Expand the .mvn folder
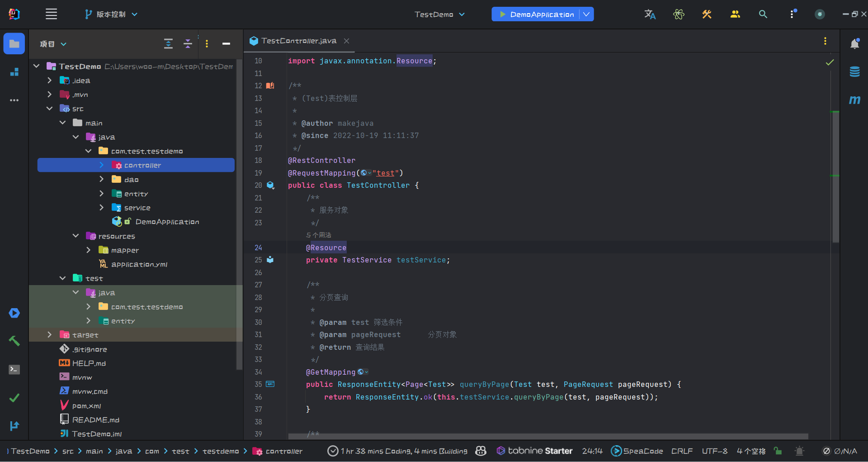The image size is (868, 462). coord(50,95)
